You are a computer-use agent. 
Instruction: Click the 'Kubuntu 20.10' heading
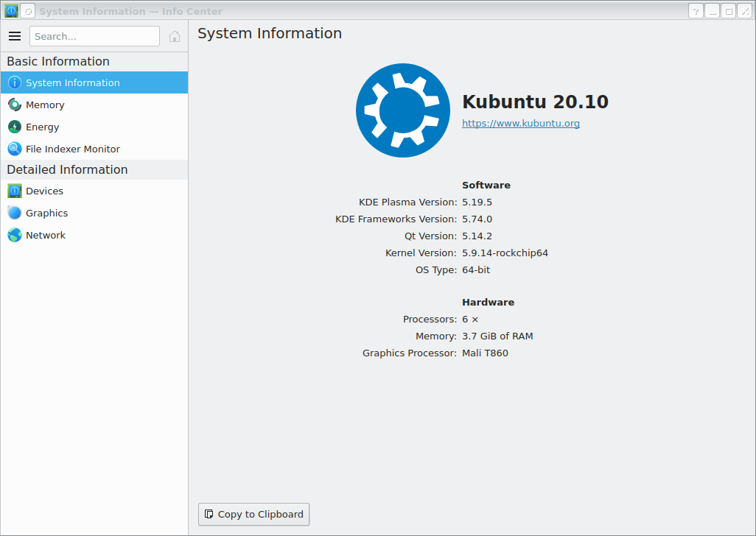coord(535,102)
